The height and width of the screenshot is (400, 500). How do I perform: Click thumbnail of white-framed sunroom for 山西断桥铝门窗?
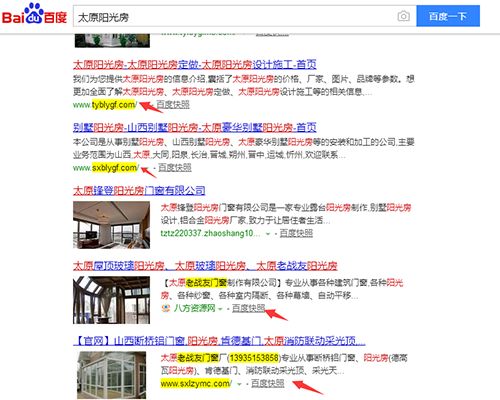point(111,375)
